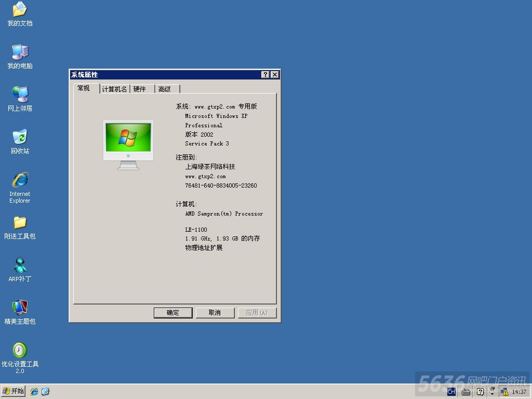Click the '版本 2002' text
Viewport: 532px width, 399px height.
[199, 135]
